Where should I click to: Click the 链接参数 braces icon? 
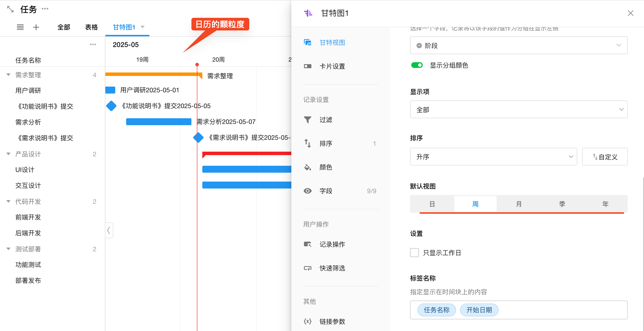pos(307,321)
